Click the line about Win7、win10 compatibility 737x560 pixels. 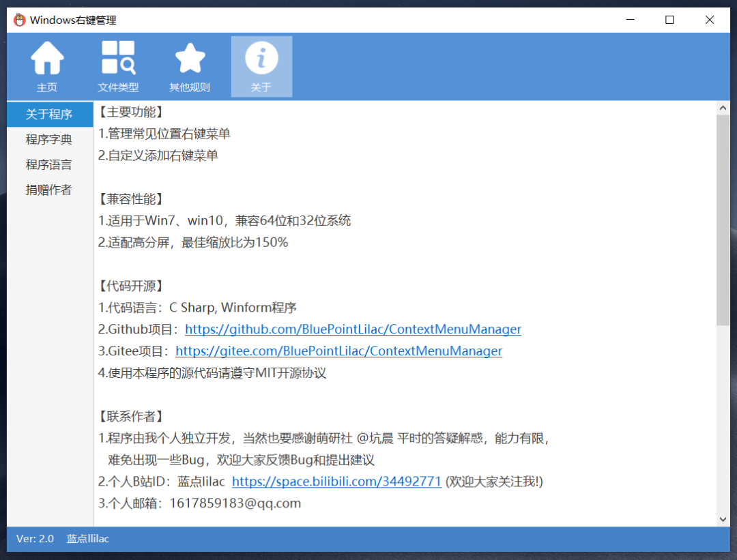[x=225, y=221]
